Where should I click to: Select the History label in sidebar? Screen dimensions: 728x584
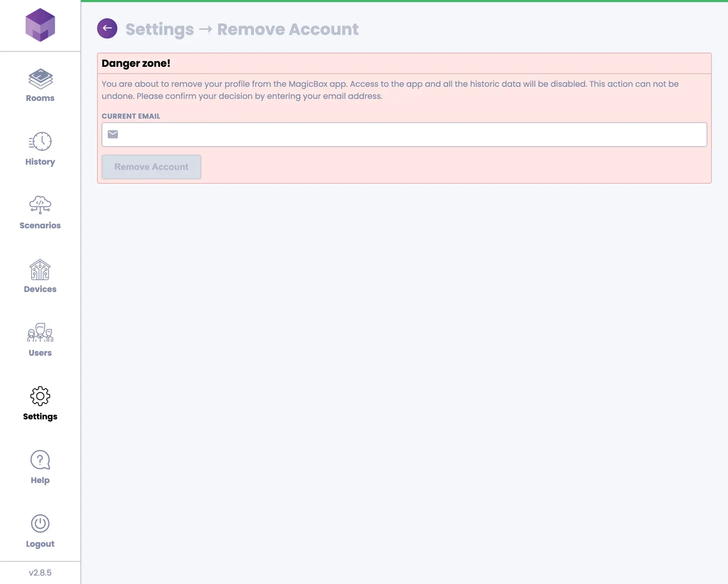40,162
